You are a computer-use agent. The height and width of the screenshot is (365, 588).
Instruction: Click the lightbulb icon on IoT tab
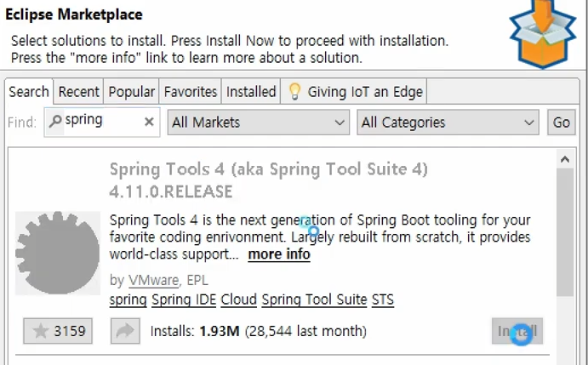[x=294, y=92]
